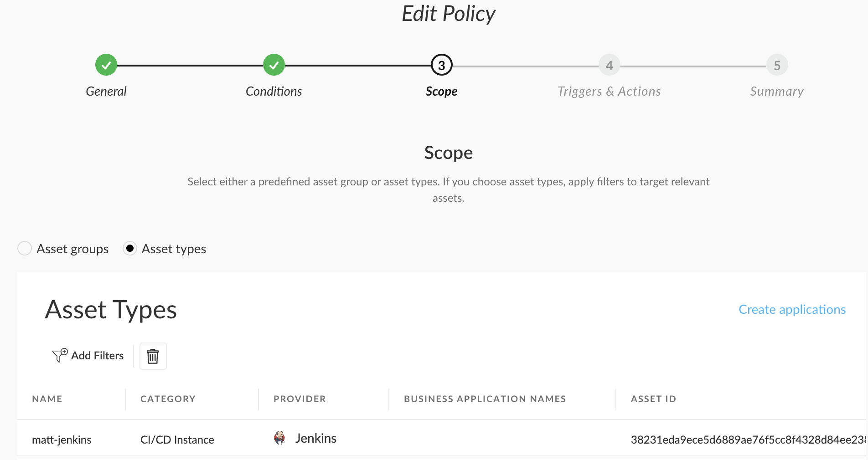Select the Asset groups radio button
Screen dimensions: 868x460
(25, 249)
